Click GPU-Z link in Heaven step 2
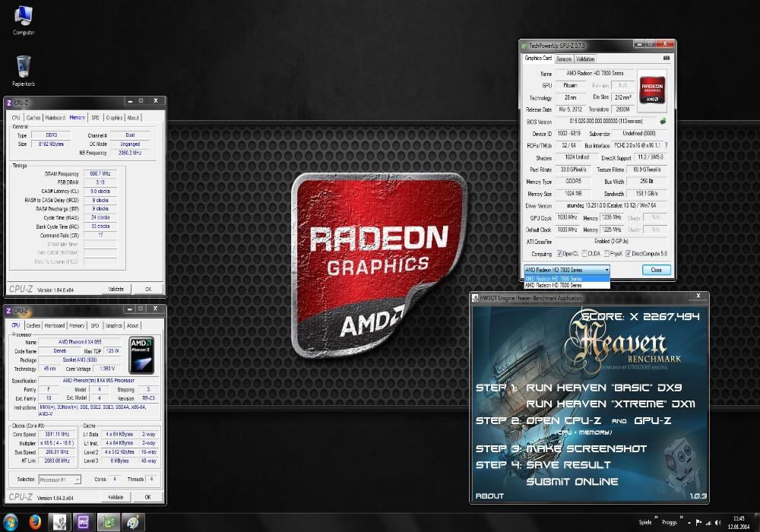Image resolution: width=760 pixels, height=532 pixels. click(652, 420)
